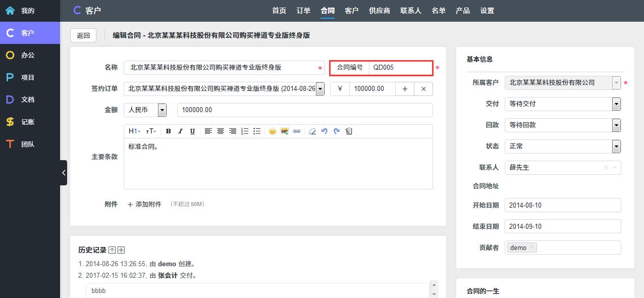Insert a hyperlink in the editor
The width and height of the screenshot is (644, 298).
coord(297,131)
